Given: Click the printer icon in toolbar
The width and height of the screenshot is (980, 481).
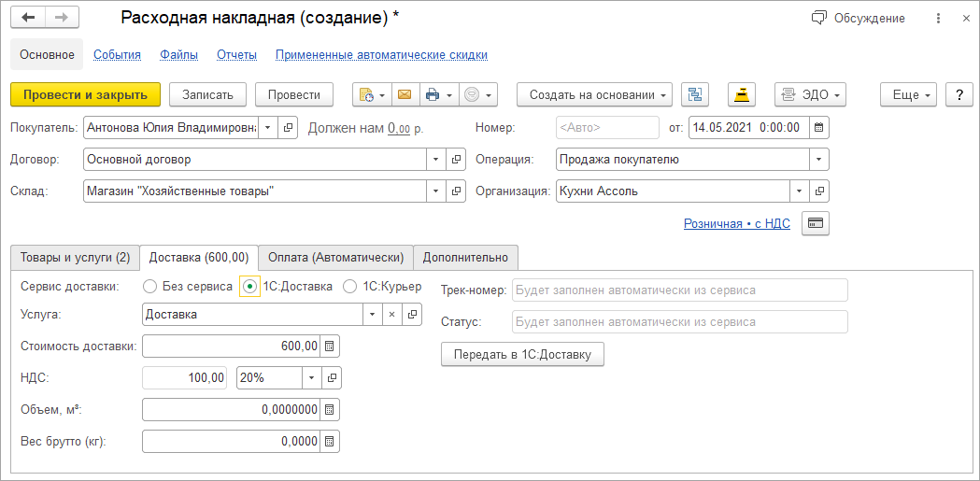Looking at the screenshot, I should [x=432, y=94].
